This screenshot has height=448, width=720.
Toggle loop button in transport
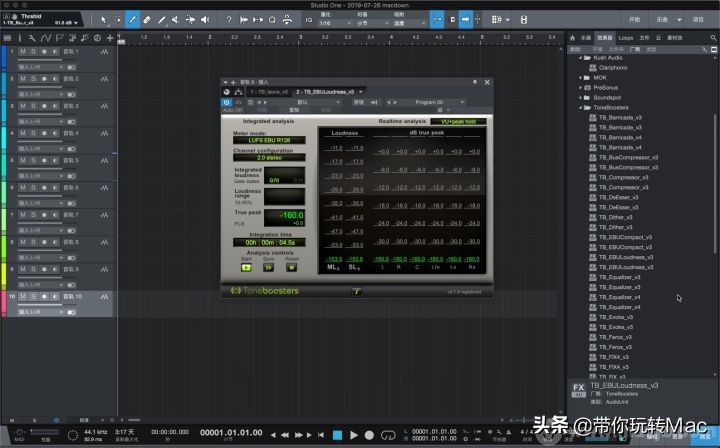tap(388, 435)
